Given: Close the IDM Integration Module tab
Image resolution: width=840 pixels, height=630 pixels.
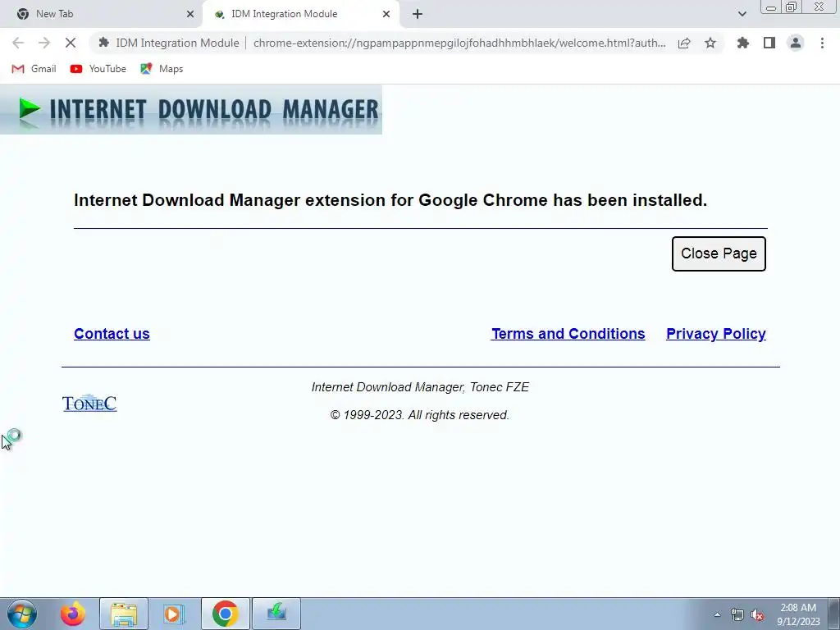Looking at the screenshot, I should click(386, 14).
